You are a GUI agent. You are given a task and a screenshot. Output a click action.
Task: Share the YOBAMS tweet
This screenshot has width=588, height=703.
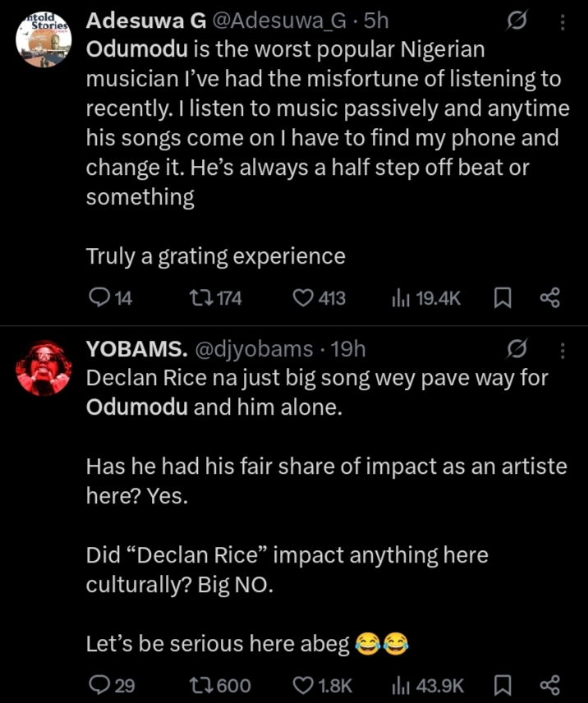(549, 685)
